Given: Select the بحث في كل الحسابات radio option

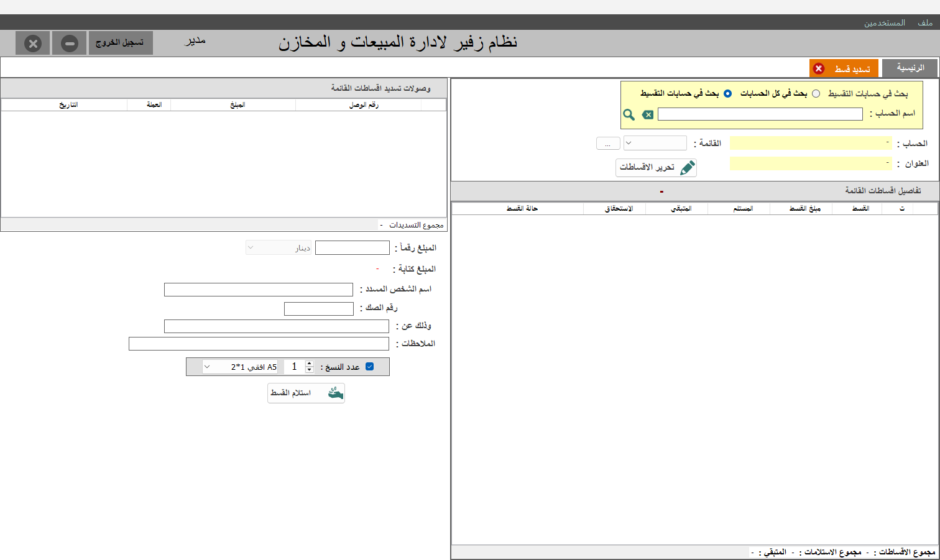Looking at the screenshot, I should pos(816,93).
